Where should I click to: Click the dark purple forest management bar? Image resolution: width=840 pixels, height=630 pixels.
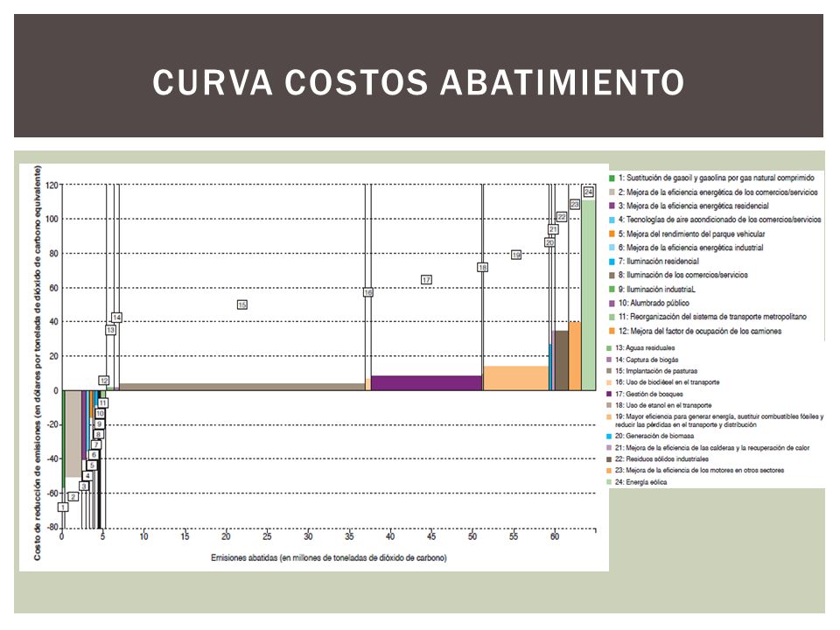point(426,383)
